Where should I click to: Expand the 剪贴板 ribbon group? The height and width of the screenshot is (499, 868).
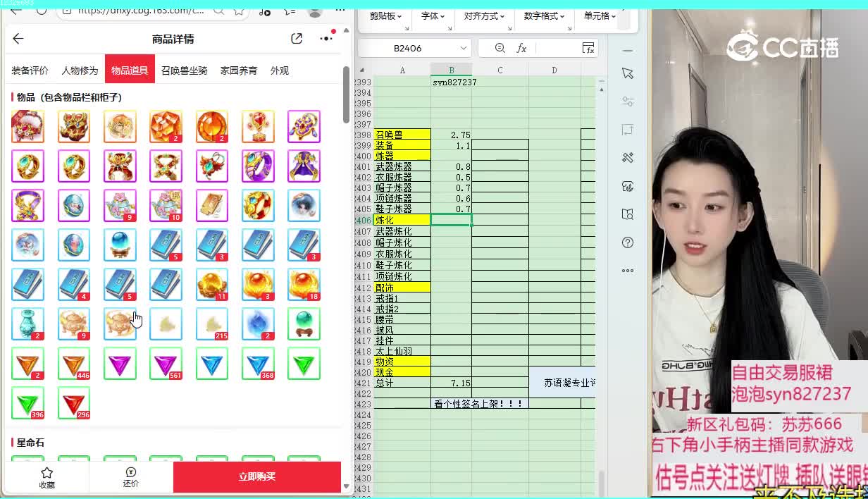pos(385,16)
